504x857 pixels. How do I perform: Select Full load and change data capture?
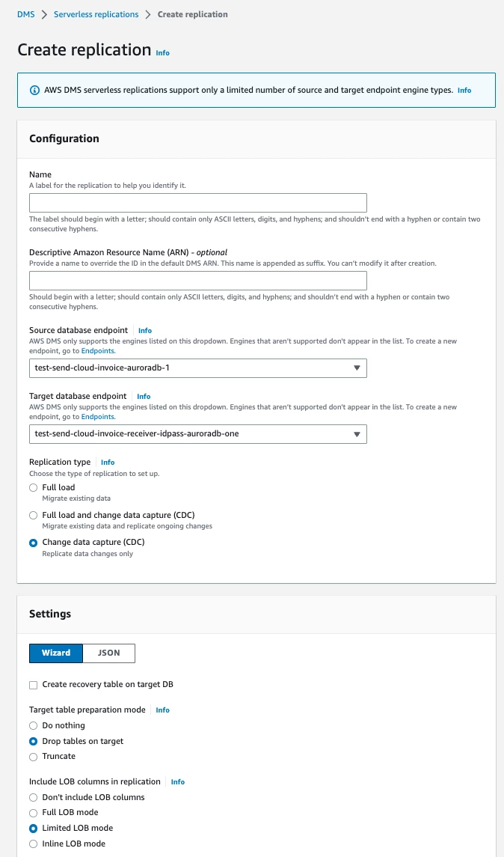click(34, 516)
